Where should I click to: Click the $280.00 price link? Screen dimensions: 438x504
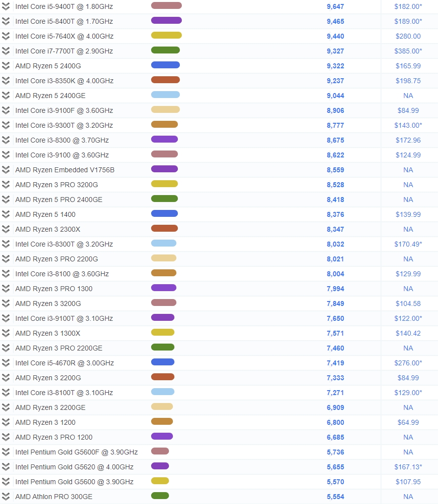pyautogui.click(x=408, y=36)
